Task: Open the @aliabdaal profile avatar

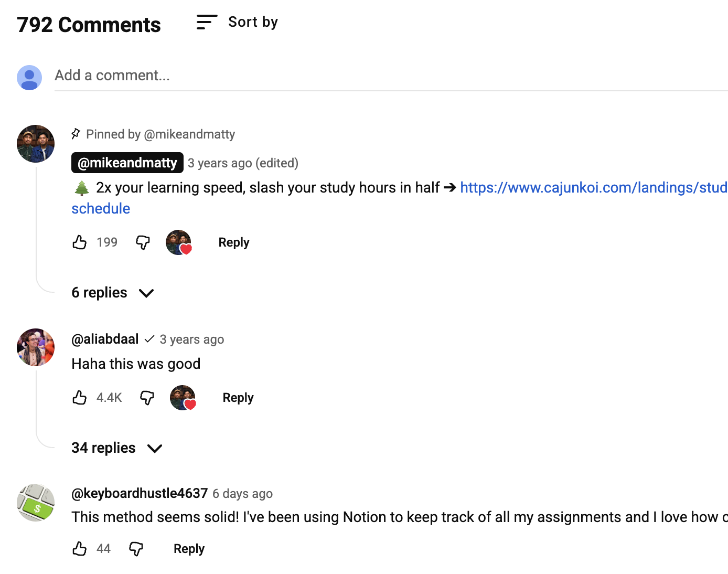Action: (x=36, y=347)
